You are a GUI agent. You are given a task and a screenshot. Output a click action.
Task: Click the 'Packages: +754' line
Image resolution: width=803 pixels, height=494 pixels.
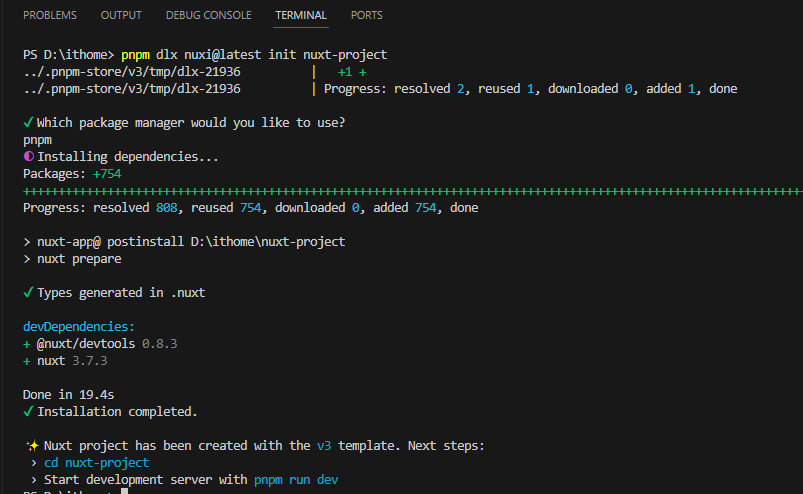[x=72, y=174]
